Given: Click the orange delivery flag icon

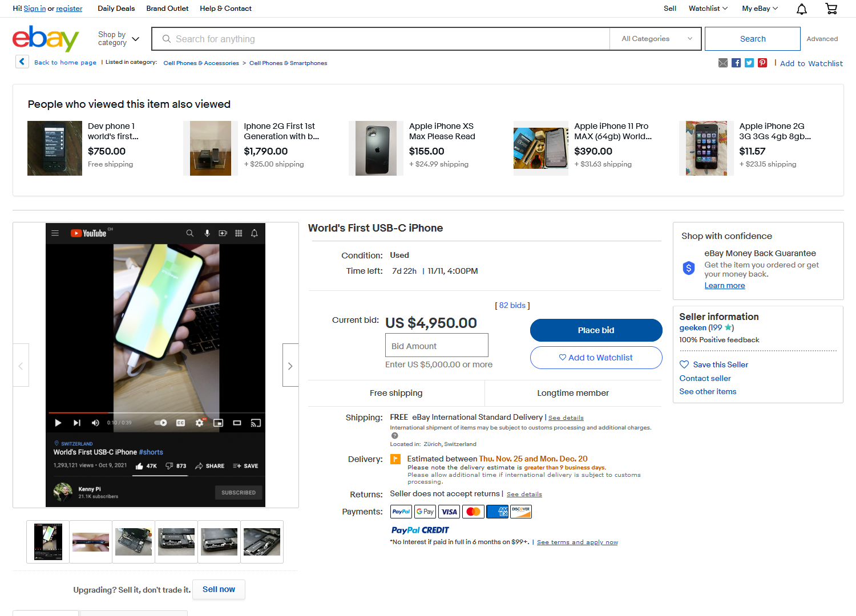Looking at the screenshot, I should point(395,459).
